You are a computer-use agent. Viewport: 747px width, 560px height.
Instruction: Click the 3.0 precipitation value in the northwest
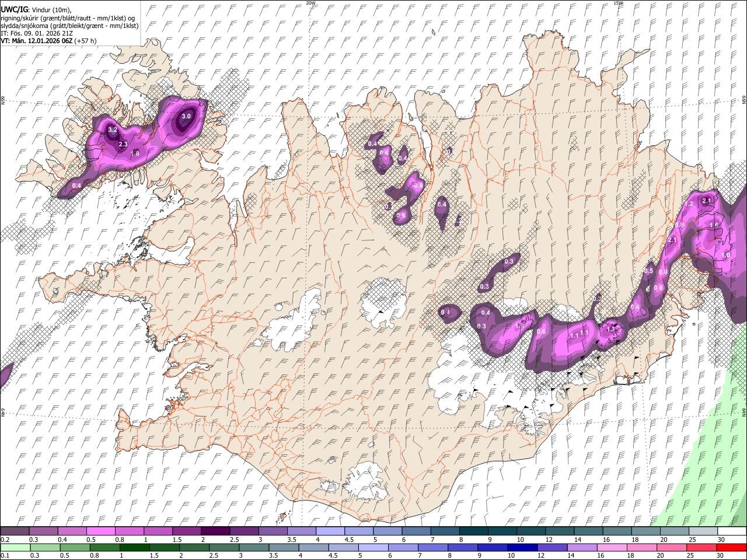point(186,117)
